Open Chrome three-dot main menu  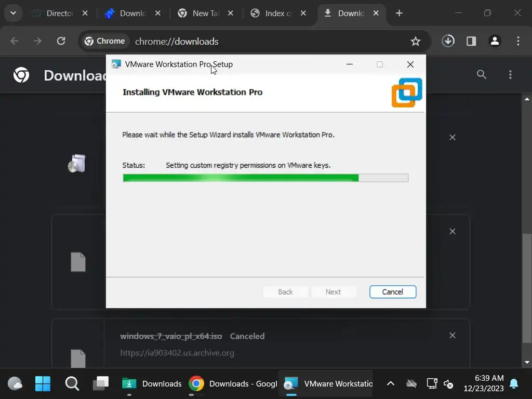tap(518, 41)
